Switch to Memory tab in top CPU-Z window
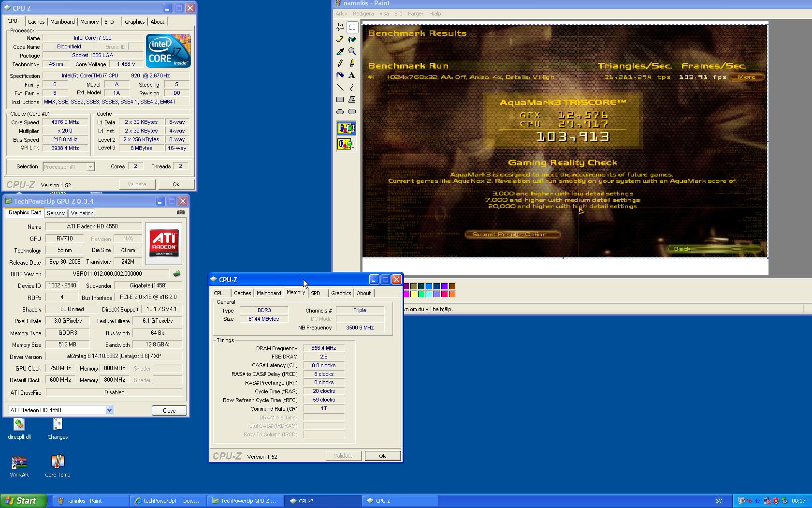This screenshot has width=812, height=508. (89, 22)
